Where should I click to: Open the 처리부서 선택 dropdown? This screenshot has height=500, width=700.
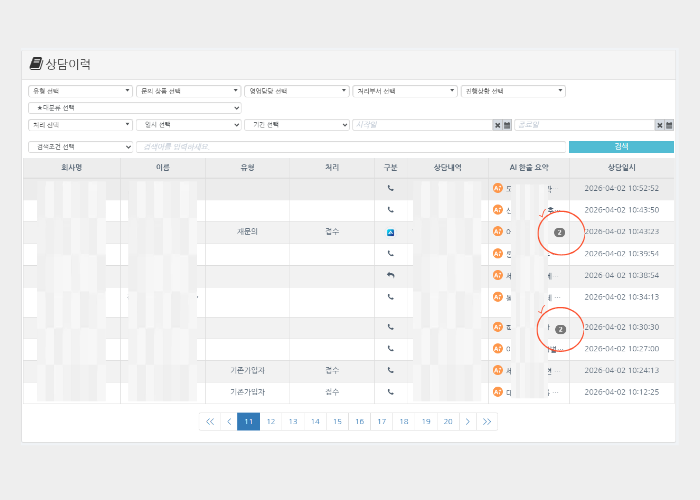point(404,91)
